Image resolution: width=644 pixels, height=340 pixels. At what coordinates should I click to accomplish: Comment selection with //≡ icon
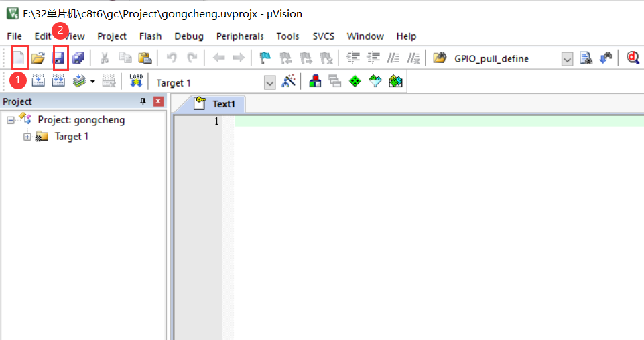(x=393, y=58)
